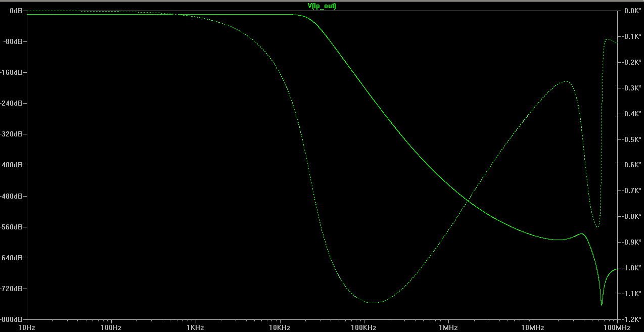The width and height of the screenshot is (644, 332).
Task: Select the -0.2K° phase axis label
Action: (632, 62)
